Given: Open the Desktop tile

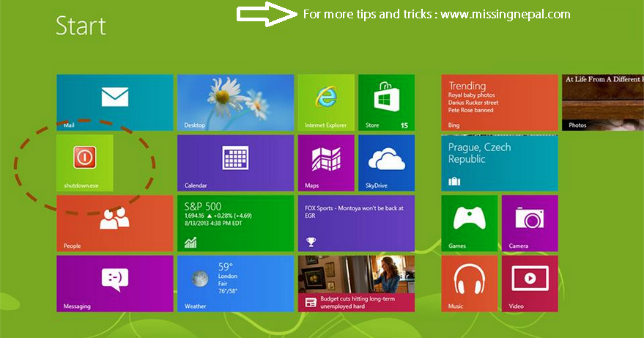Looking at the screenshot, I should [x=235, y=103].
